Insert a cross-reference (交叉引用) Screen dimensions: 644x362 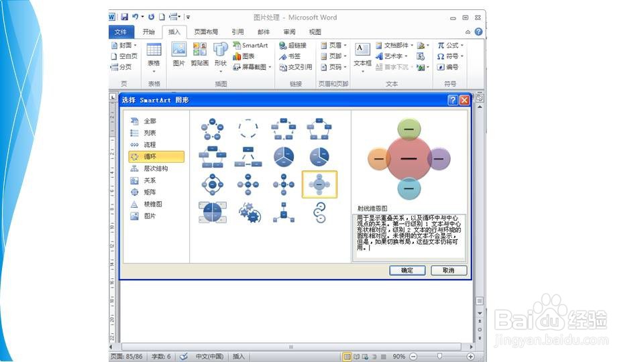click(x=296, y=67)
